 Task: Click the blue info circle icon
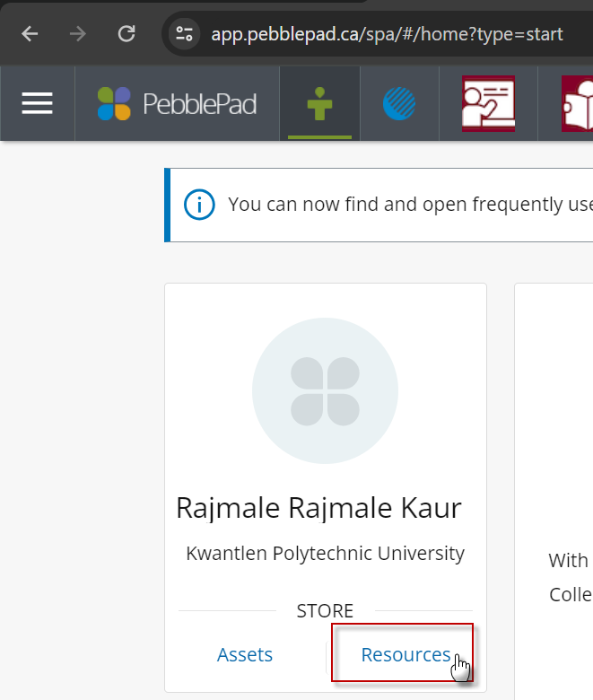tap(199, 205)
